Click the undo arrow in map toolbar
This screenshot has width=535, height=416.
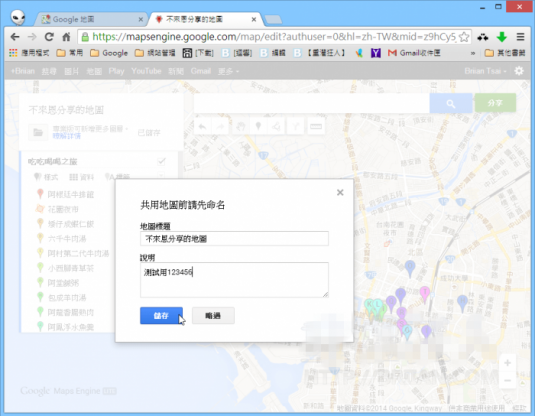pos(203,127)
